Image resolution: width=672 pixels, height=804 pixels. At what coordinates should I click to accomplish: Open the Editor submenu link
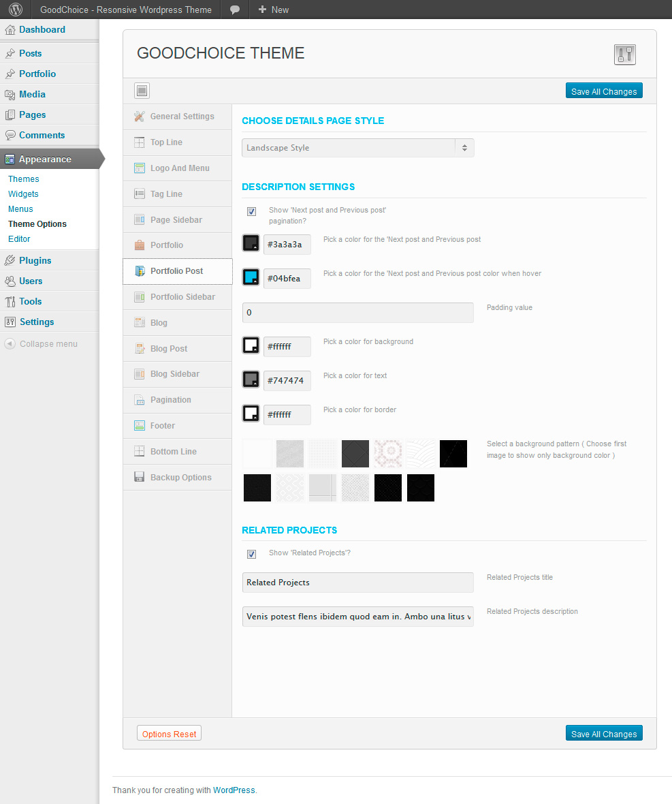pyautogui.click(x=19, y=239)
